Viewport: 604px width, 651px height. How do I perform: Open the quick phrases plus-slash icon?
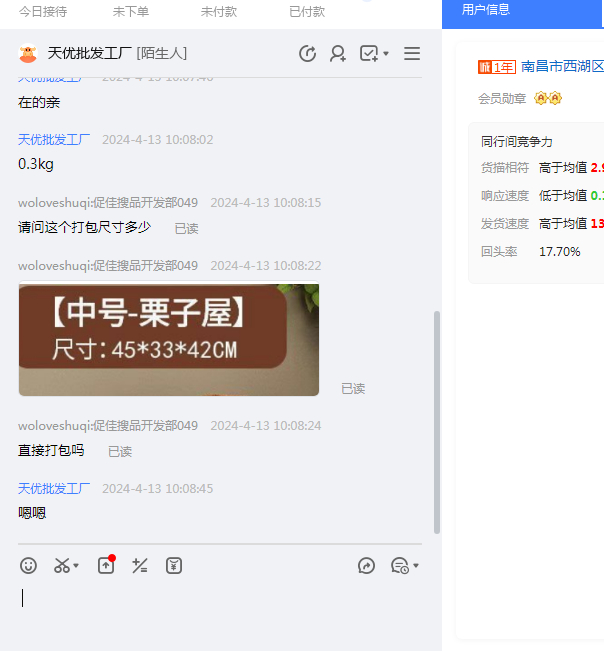click(140, 566)
